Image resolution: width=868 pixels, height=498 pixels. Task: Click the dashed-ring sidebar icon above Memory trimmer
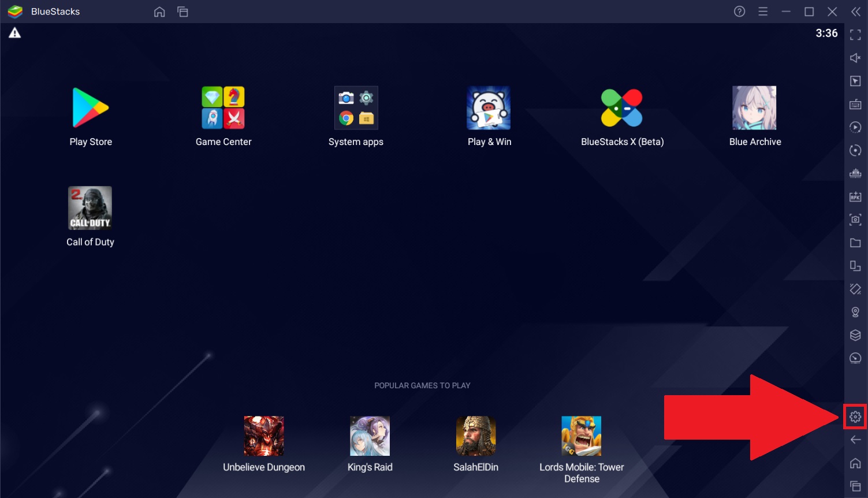click(855, 150)
